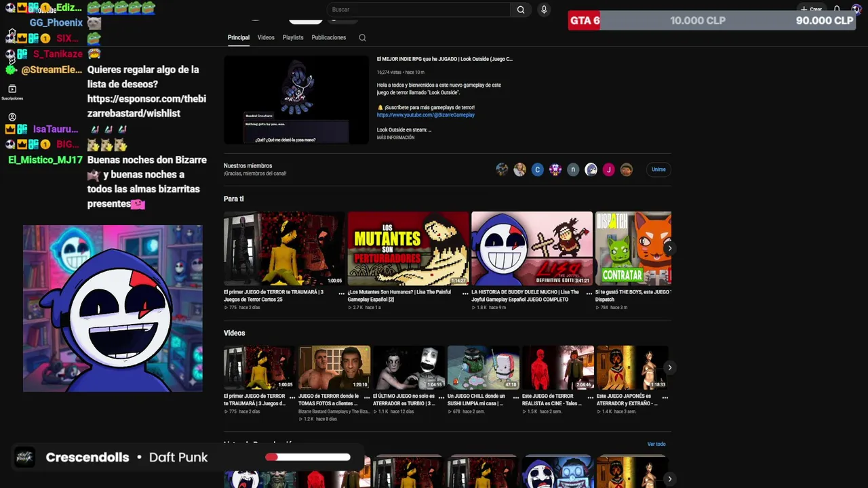Click the esponsor.com wishlist link in chat
Image resolution: width=868 pixels, height=488 pixels.
click(x=146, y=106)
